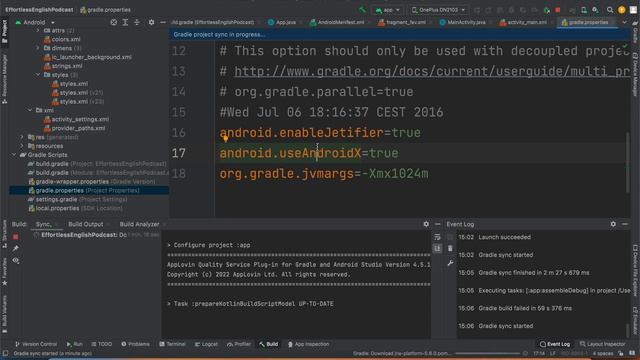Switch to the MainActivity.java editor tab
The width and height of the screenshot is (640, 360).
point(463,22)
